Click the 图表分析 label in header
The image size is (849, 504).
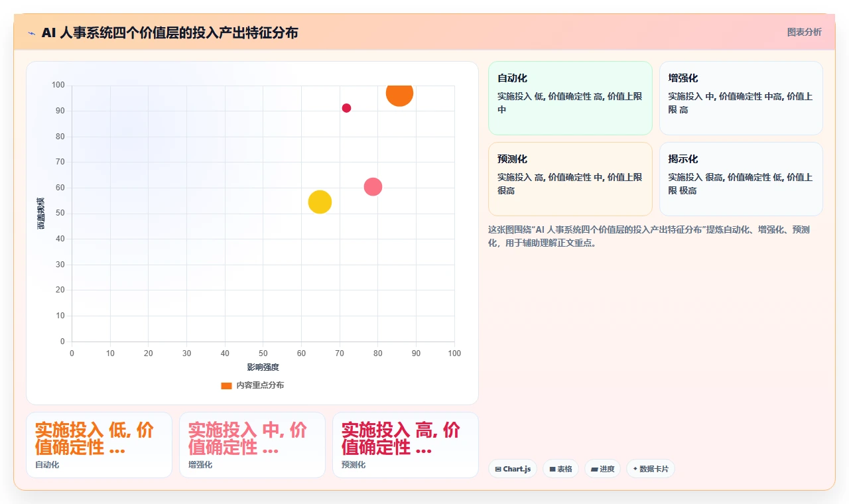tap(804, 32)
